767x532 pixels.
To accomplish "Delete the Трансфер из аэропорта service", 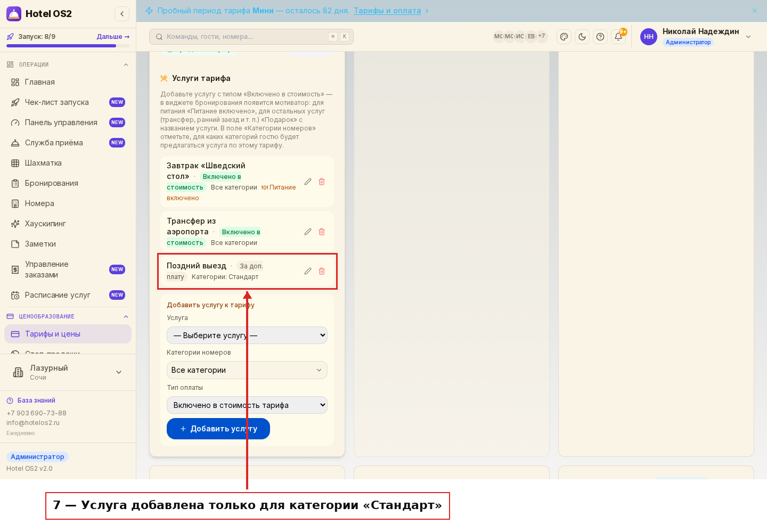I will (x=322, y=232).
